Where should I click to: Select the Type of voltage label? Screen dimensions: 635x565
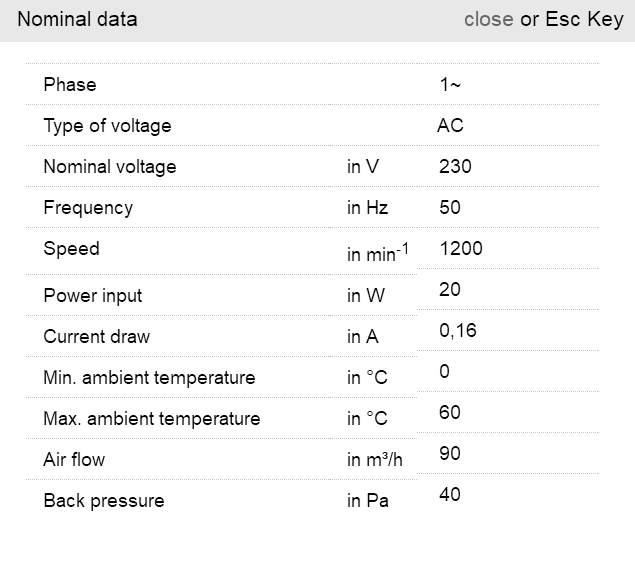point(107,126)
